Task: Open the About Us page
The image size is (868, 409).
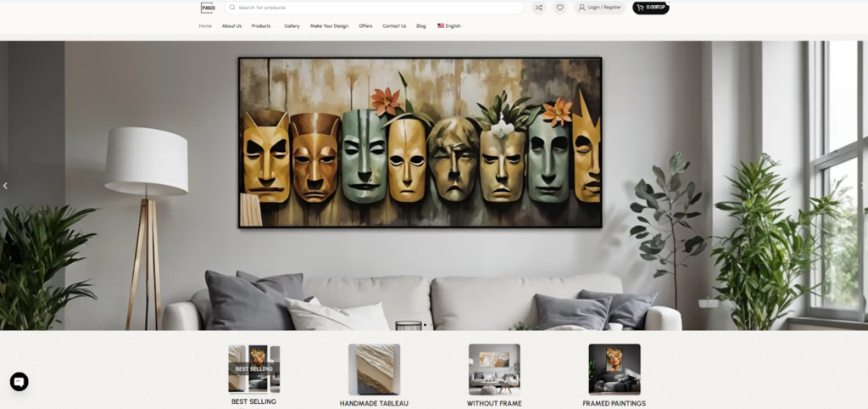Action: (x=232, y=26)
